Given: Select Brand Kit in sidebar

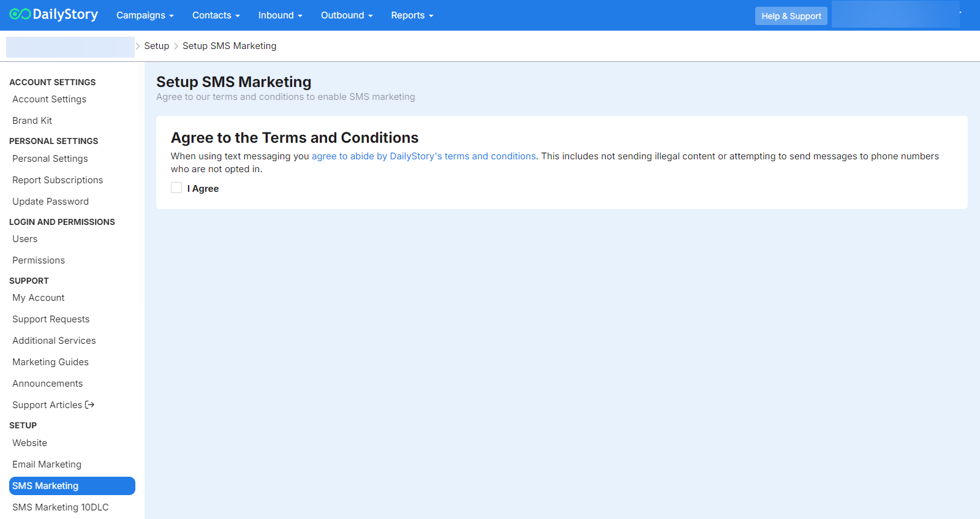Looking at the screenshot, I should pyautogui.click(x=32, y=121).
